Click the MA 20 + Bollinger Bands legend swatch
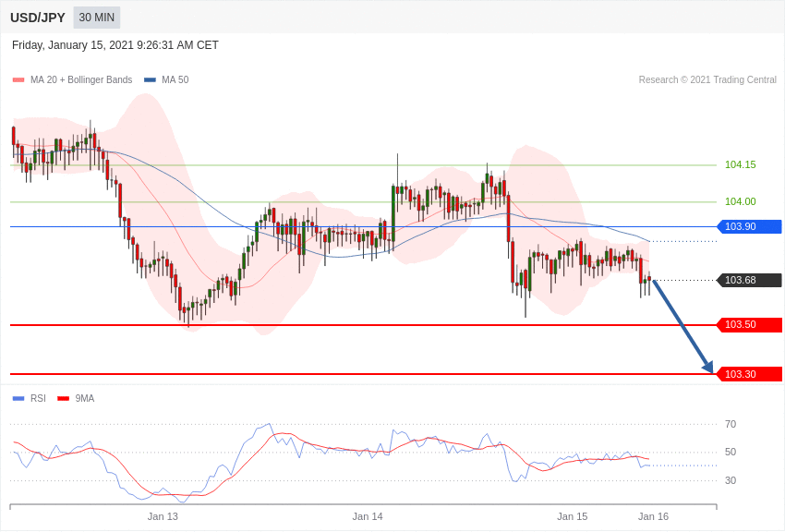The width and height of the screenshot is (785, 532). [18, 79]
